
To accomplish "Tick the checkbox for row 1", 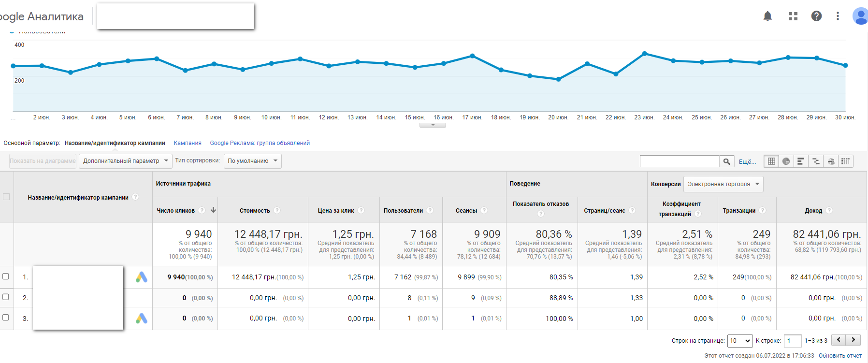I will point(6,276).
